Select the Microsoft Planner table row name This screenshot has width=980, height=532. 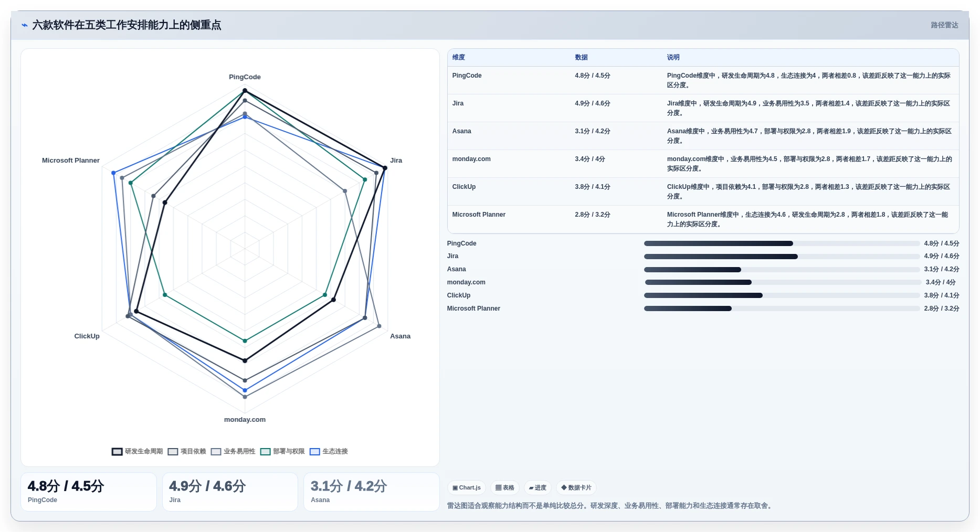[479, 215]
